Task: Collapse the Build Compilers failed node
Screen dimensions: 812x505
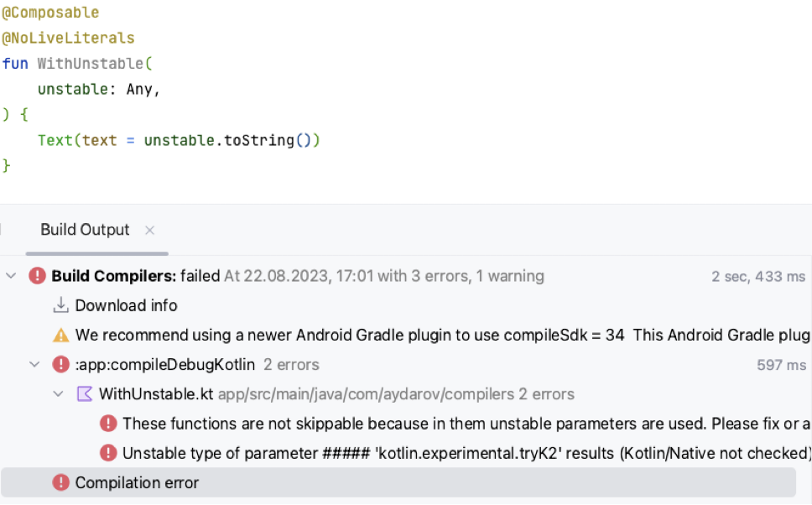Action: point(11,276)
